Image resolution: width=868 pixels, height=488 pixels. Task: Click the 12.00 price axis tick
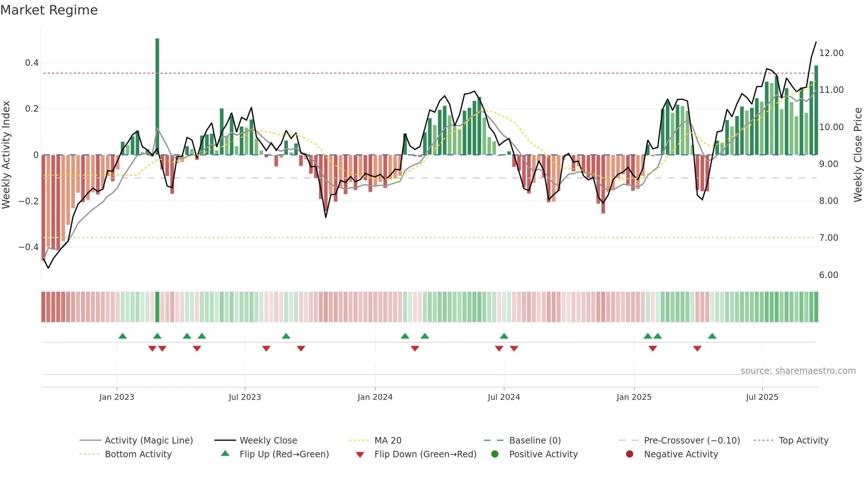[x=831, y=53]
